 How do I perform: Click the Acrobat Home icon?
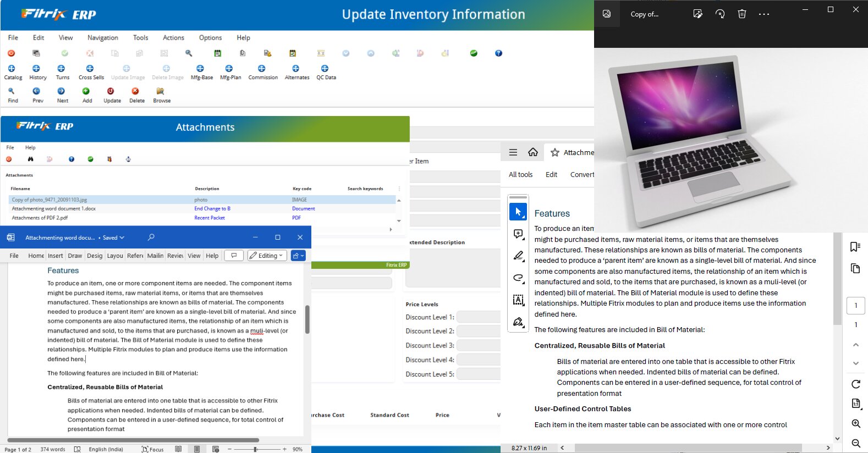[533, 152]
